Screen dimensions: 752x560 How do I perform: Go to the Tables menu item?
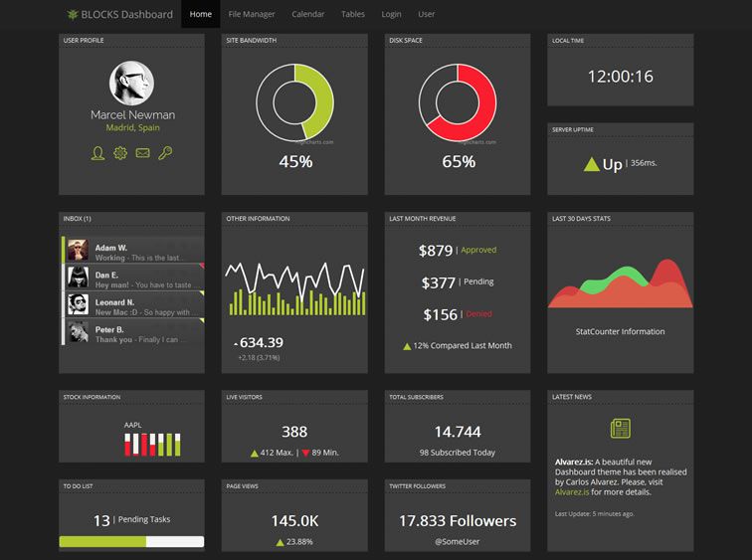tap(353, 15)
